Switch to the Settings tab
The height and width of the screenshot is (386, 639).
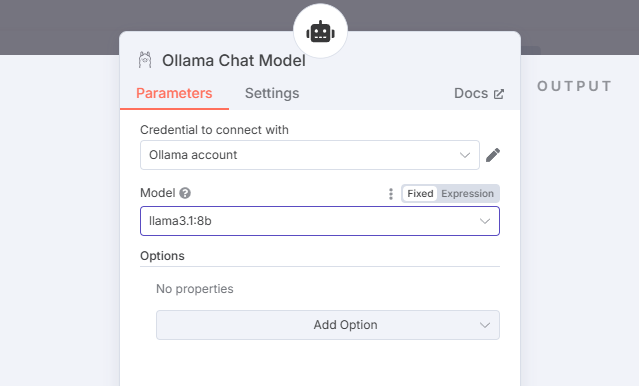pyautogui.click(x=272, y=93)
